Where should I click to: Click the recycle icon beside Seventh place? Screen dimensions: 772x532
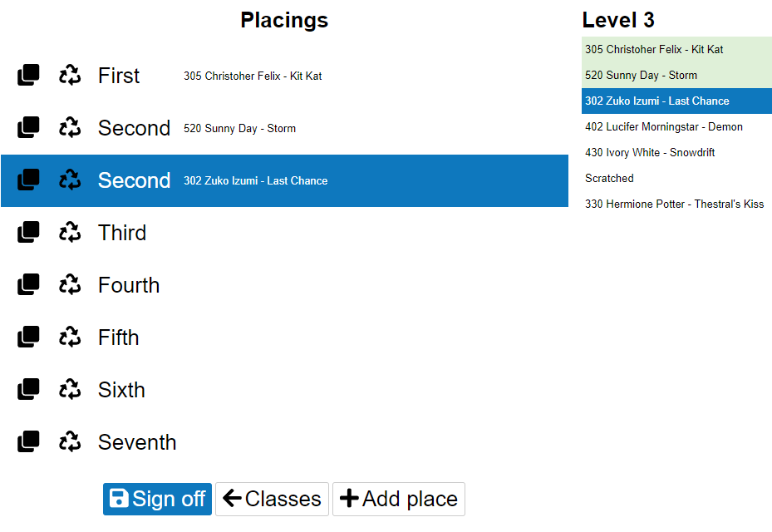coord(70,442)
